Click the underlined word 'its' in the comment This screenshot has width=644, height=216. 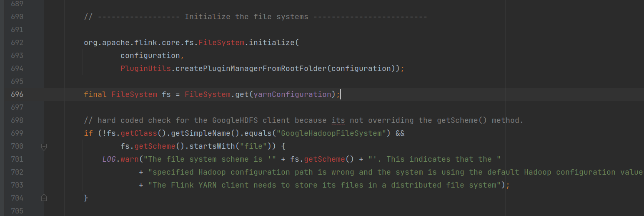pyautogui.click(x=338, y=120)
